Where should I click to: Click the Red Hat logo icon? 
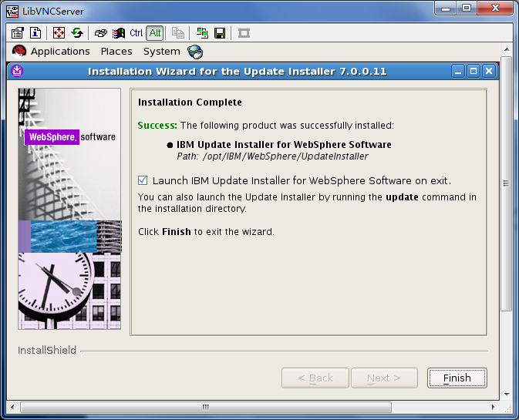pyautogui.click(x=19, y=52)
